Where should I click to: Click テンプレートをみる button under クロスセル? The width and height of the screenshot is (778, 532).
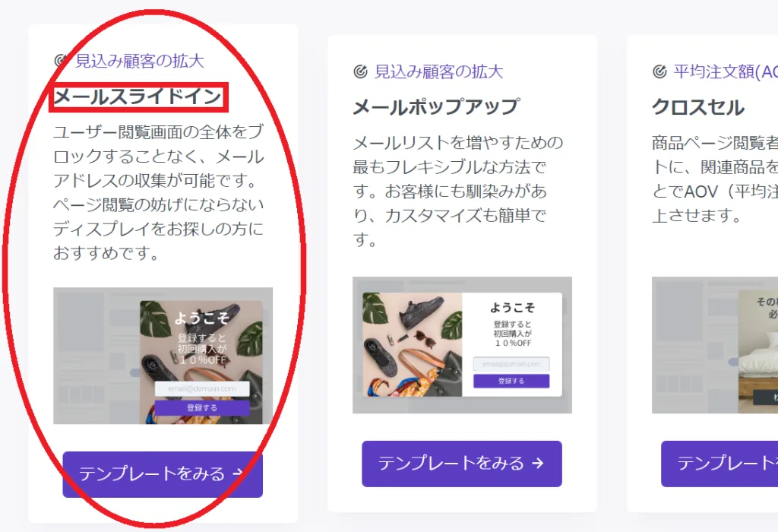(719, 464)
